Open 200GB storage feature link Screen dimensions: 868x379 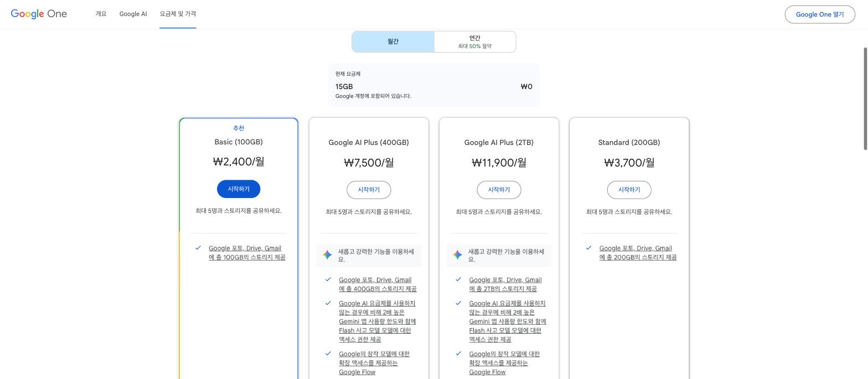pos(638,253)
